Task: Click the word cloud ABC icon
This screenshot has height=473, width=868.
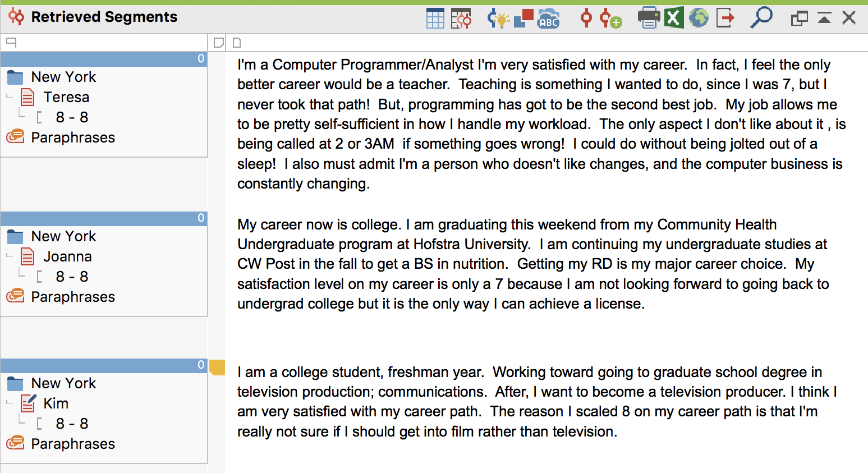Action: click(x=548, y=18)
